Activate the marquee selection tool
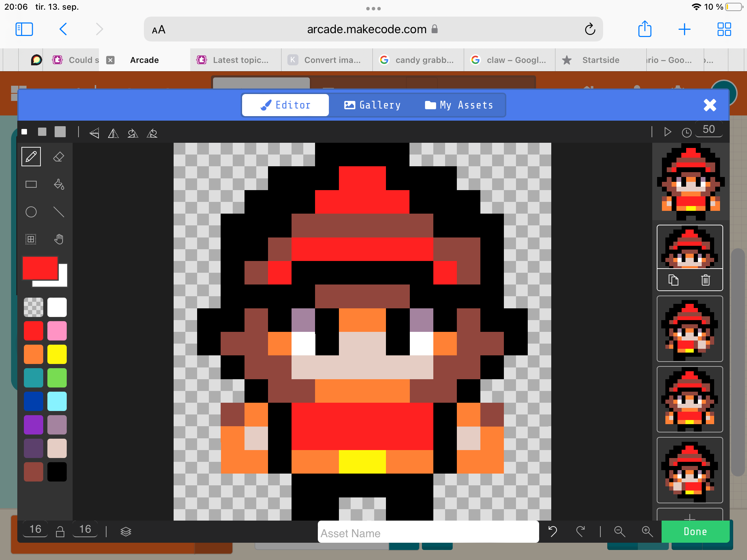The image size is (747, 560). click(x=31, y=239)
